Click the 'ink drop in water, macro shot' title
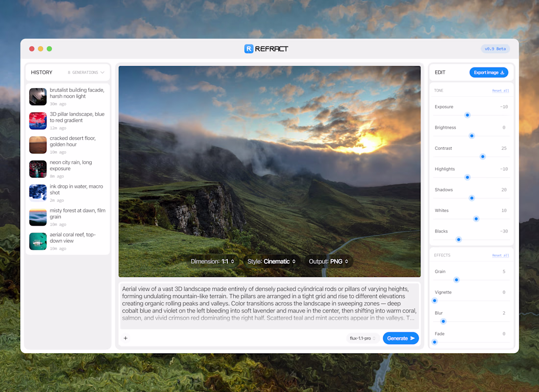539x392 pixels. 76,189
